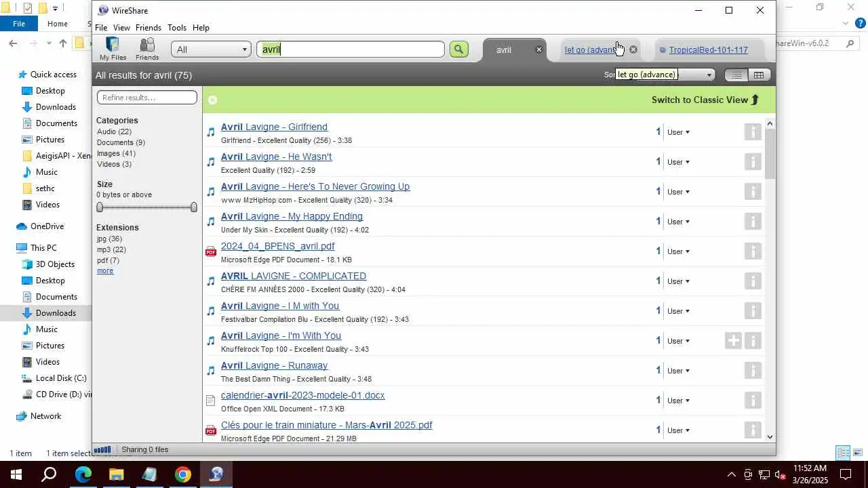Close the let go (advance) tab
Screen dimensions: 868x488
coord(633,49)
